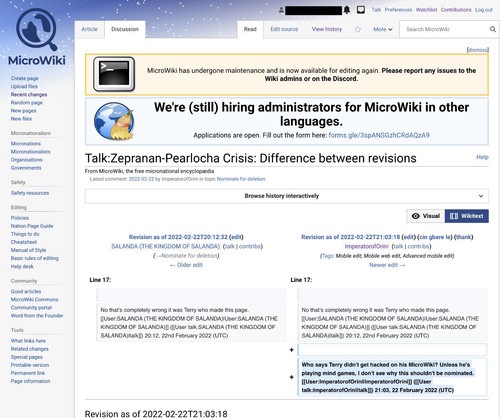500x418 pixels.
Task: Open the Discussion tab
Action: tap(125, 29)
